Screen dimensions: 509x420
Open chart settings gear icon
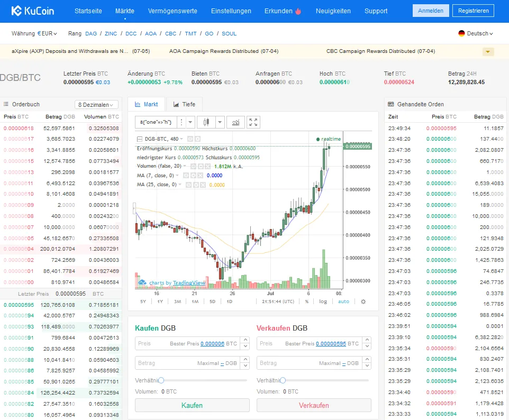click(363, 302)
